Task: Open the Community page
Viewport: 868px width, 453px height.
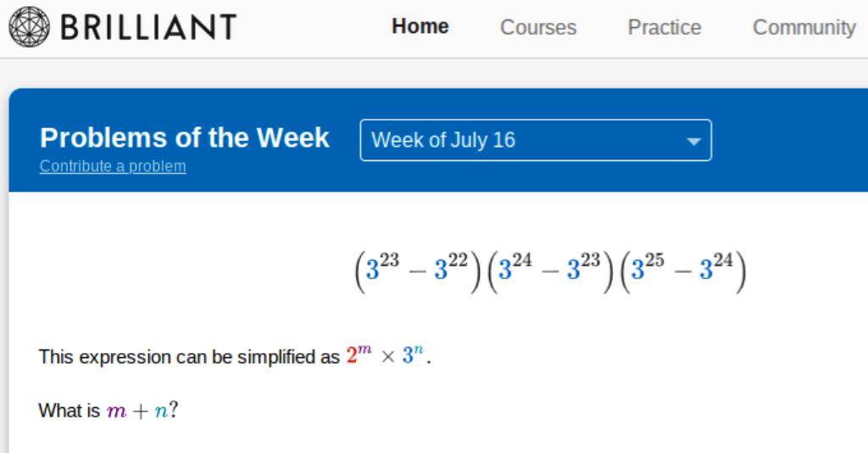Action: click(x=804, y=28)
